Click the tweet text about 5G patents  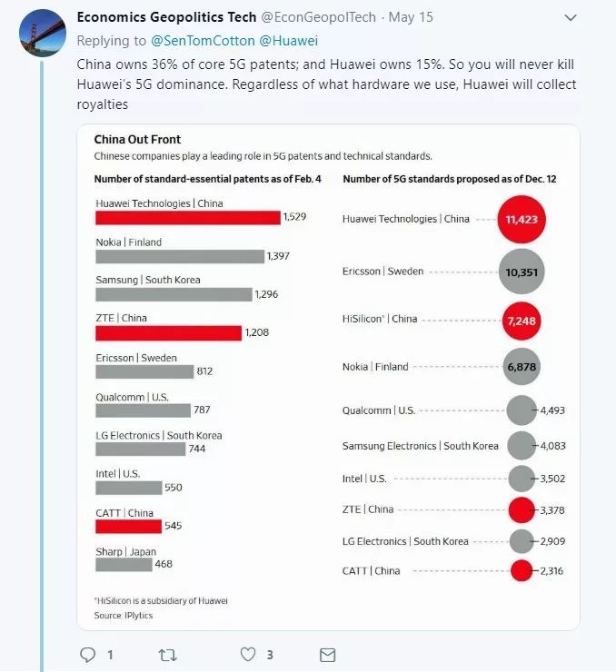point(327,85)
